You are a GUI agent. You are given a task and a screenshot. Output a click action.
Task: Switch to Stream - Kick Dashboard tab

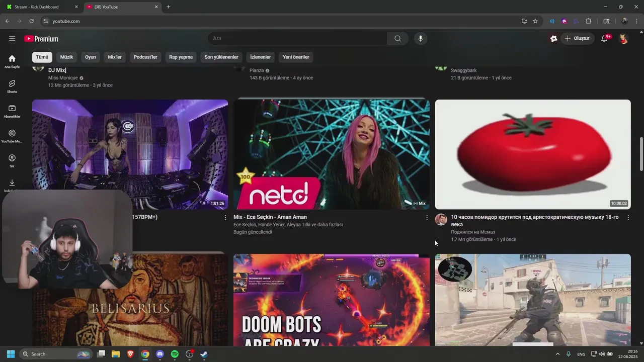click(x=41, y=7)
